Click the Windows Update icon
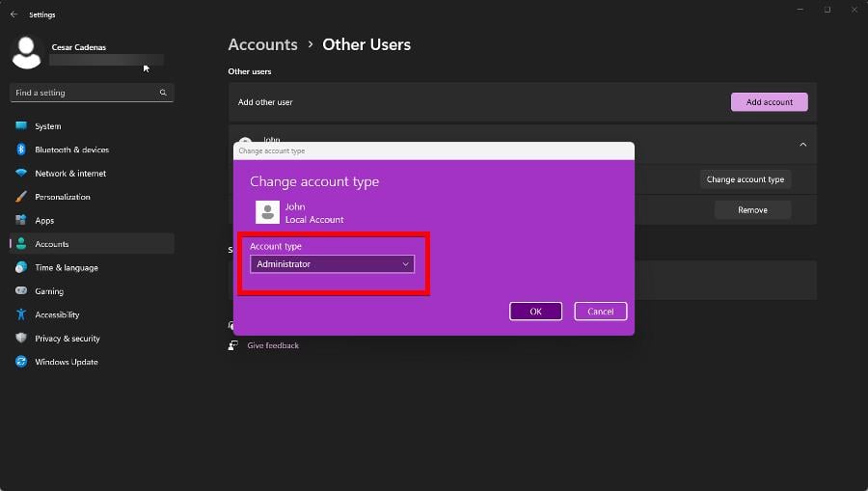Image resolution: width=868 pixels, height=491 pixels. click(21, 362)
